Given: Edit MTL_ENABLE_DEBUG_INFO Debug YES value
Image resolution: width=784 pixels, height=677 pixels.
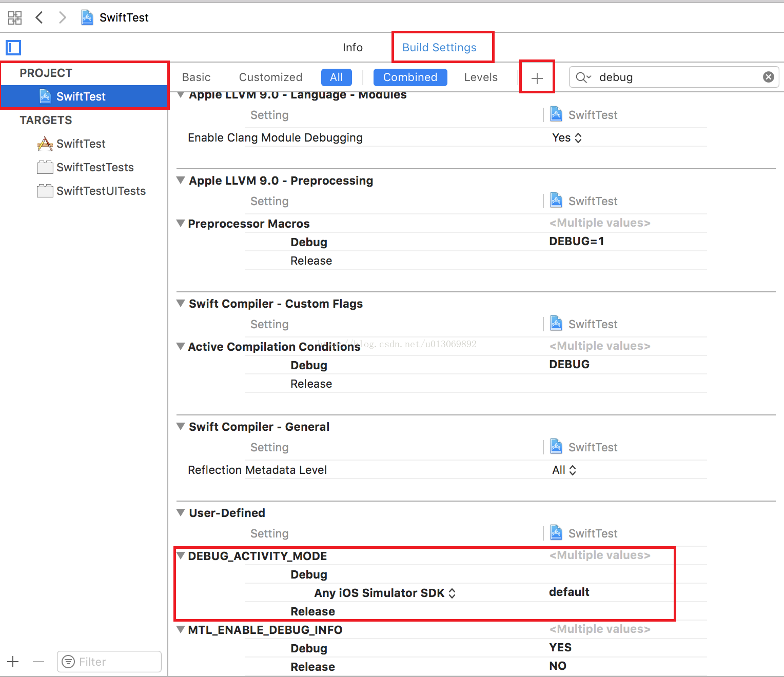Looking at the screenshot, I should click(560, 647).
